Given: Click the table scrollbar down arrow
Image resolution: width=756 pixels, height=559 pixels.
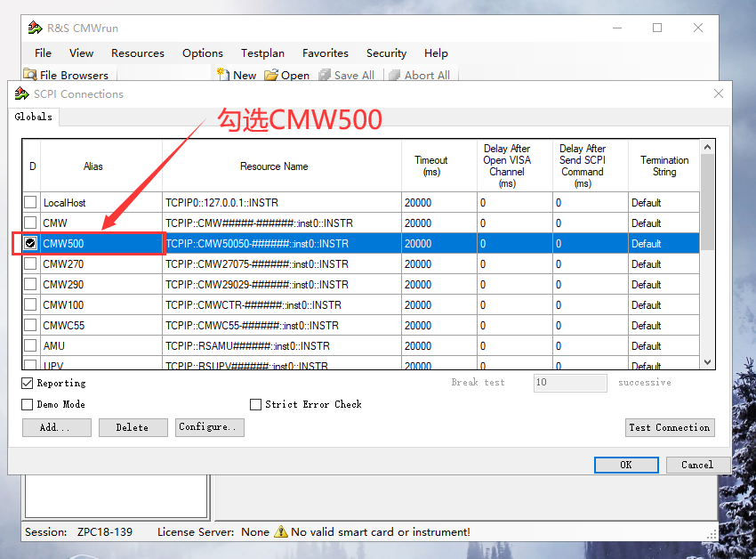Looking at the screenshot, I should pyautogui.click(x=707, y=362).
